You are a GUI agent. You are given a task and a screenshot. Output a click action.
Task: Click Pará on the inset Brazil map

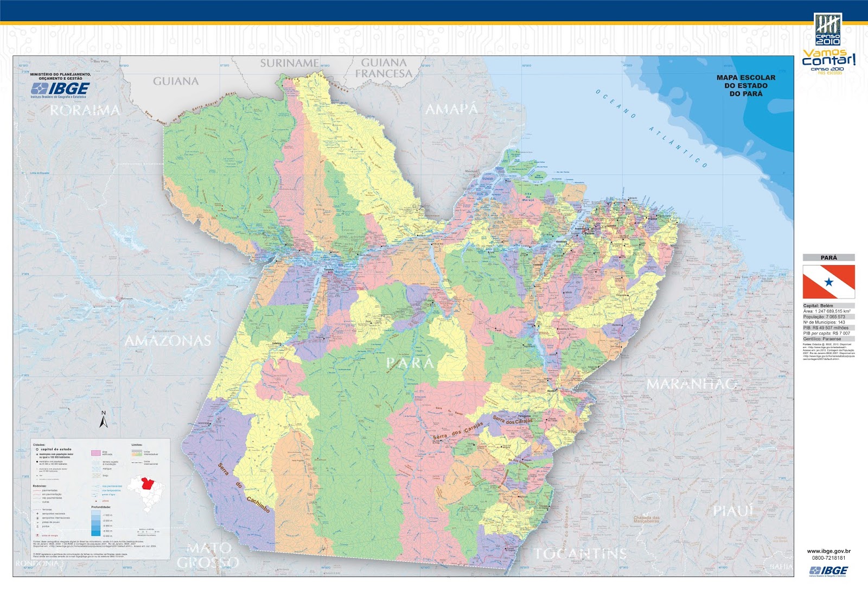[x=146, y=483]
